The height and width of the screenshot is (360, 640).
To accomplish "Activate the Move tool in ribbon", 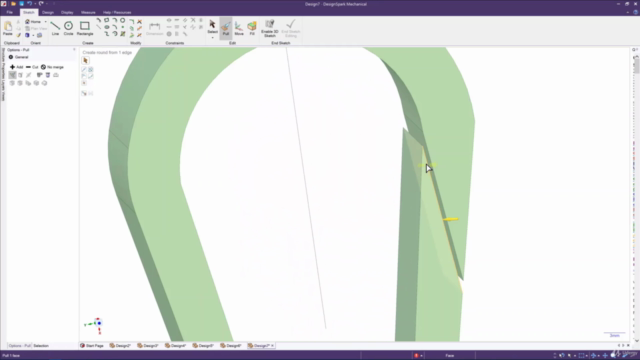I will click(239, 28).
